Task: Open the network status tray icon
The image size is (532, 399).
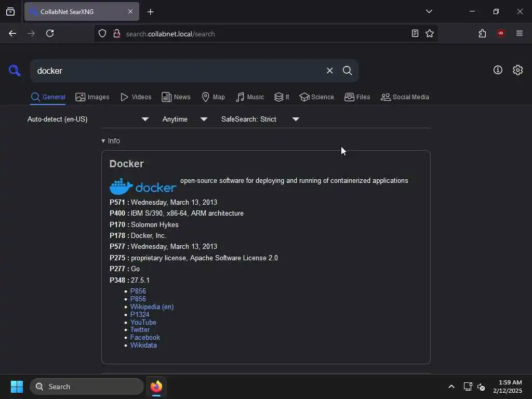Action: pyautogui.click(x=468, y=387)
